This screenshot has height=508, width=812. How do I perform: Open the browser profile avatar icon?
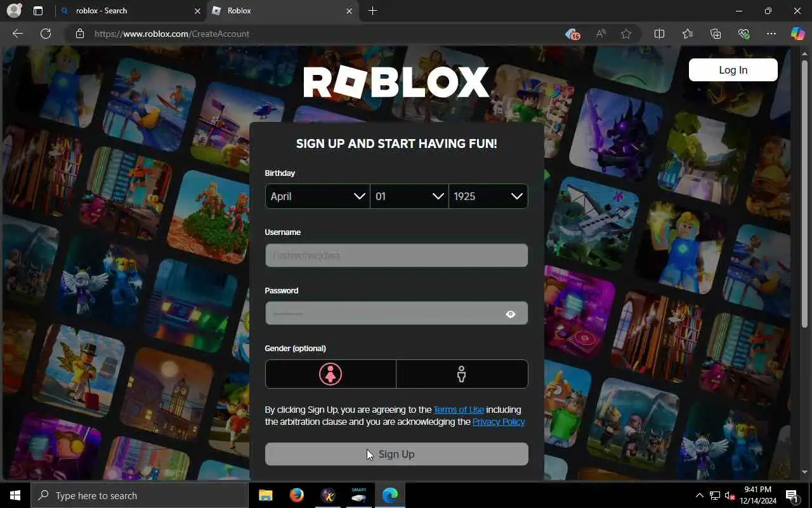point(13,11)
